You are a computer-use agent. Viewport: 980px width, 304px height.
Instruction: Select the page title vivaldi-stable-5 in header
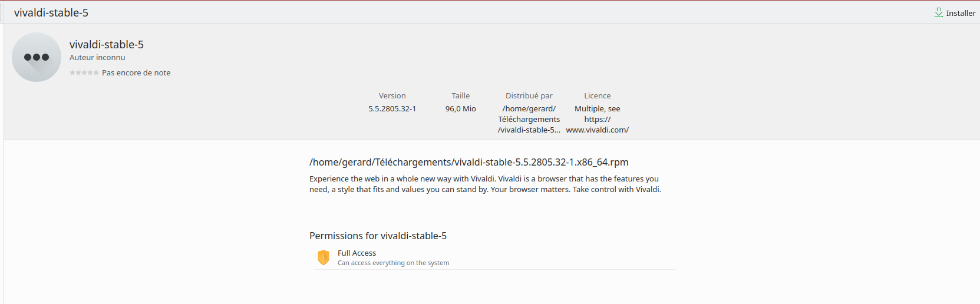coord(51,13)
